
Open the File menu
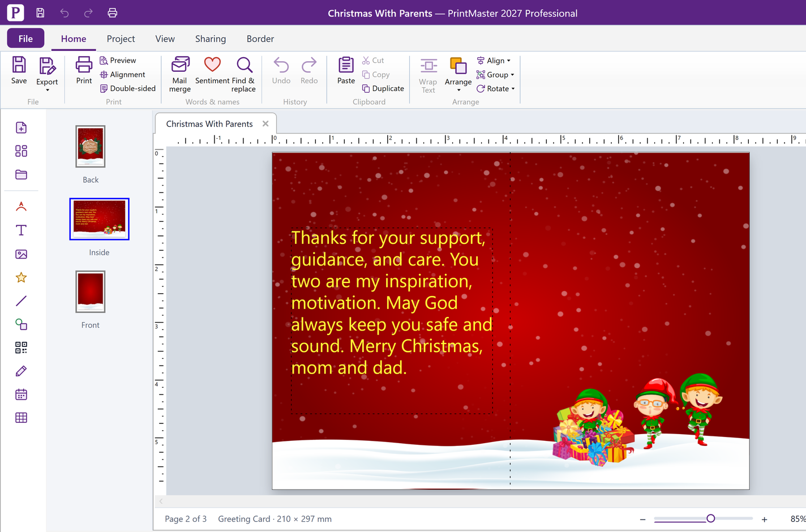pos(25,38)
